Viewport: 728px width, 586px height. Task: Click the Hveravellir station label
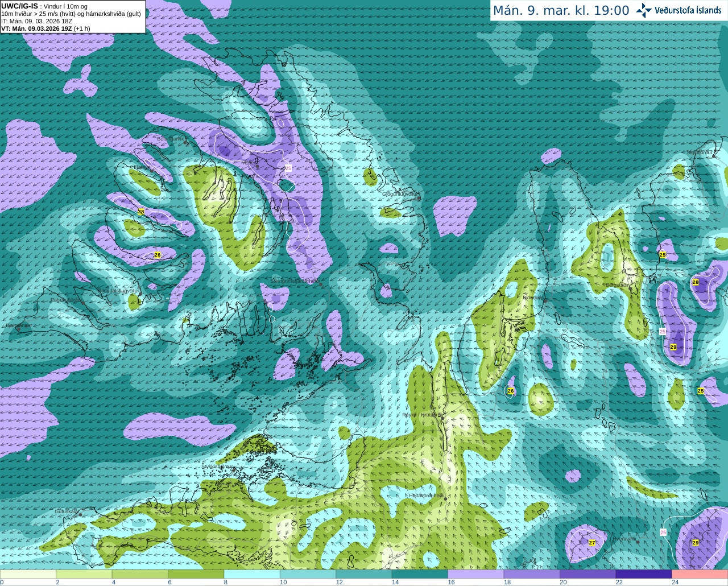625,538
